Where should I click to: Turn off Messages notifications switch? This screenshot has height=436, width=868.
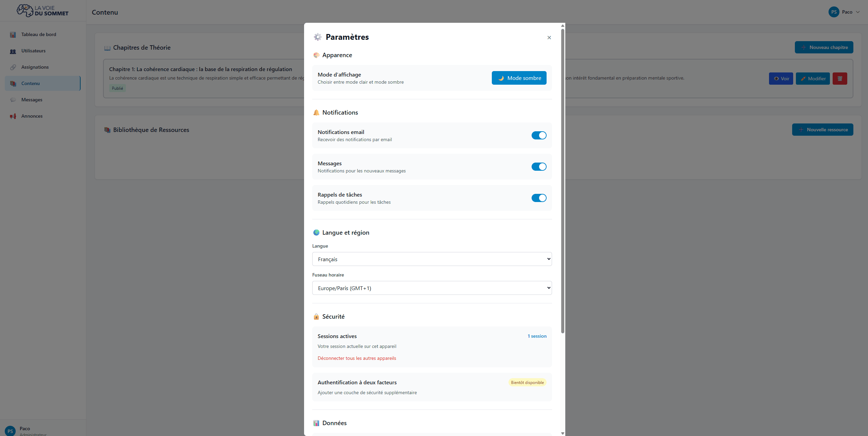(x=539, y=167)
